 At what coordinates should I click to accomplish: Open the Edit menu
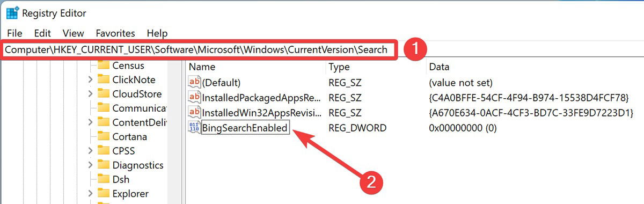click(42, 33)
